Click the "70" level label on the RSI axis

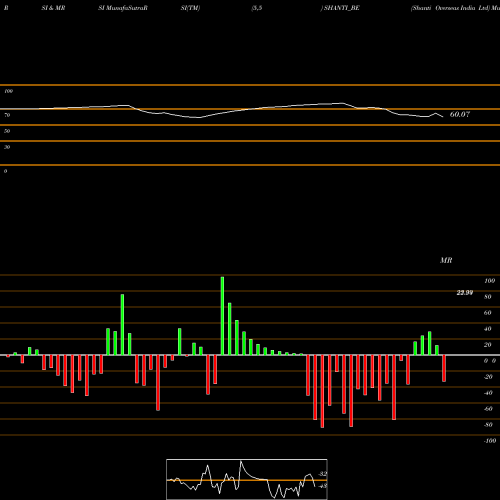click(x=7, y=115)
